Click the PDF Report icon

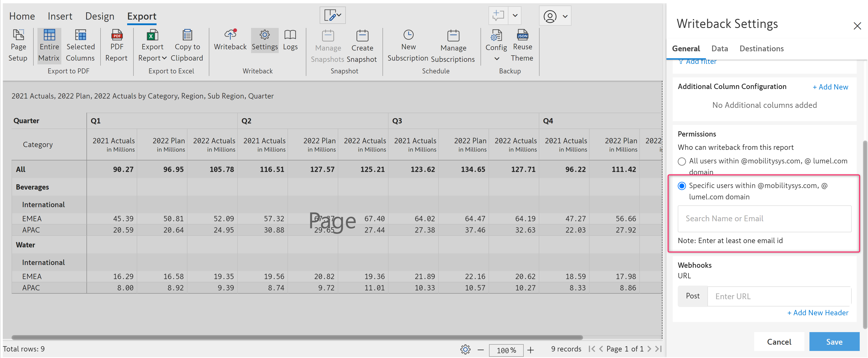point(116,35)
